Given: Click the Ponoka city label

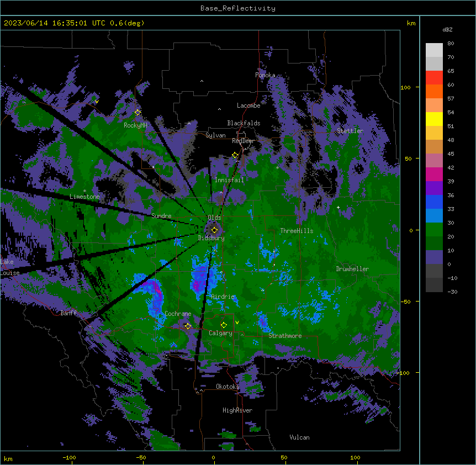Looking at the screenshot, I should pos(265,75).
